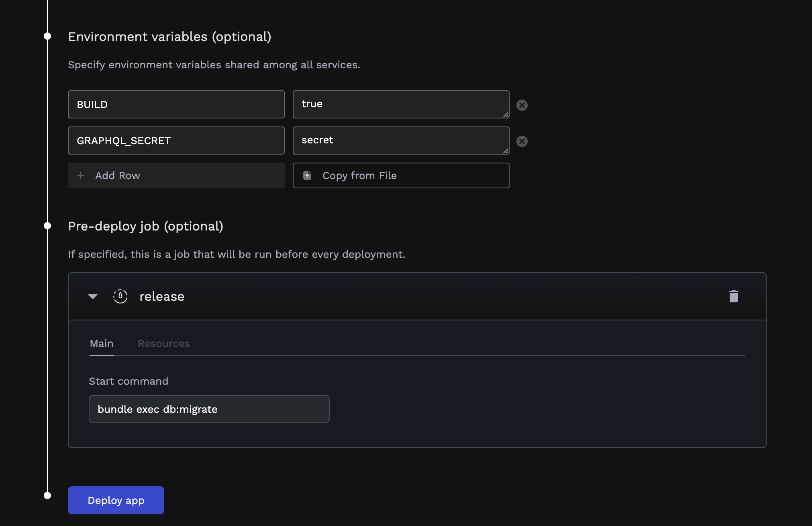Click resize handle of true textarea
812x526 pixels.
[x=506, y=115]
